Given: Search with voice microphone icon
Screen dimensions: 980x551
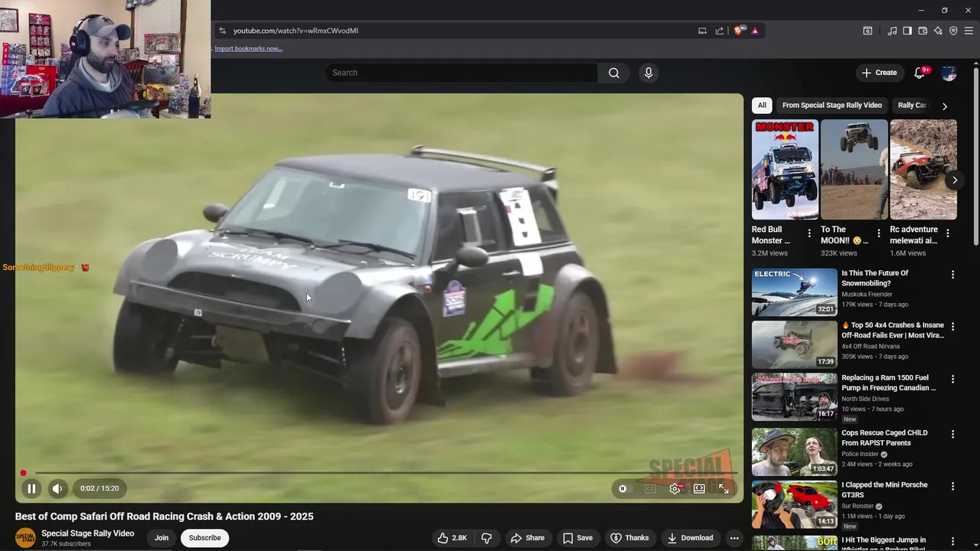Looking at the screenshot, I should pyautogui.click(x=648, y=73).
